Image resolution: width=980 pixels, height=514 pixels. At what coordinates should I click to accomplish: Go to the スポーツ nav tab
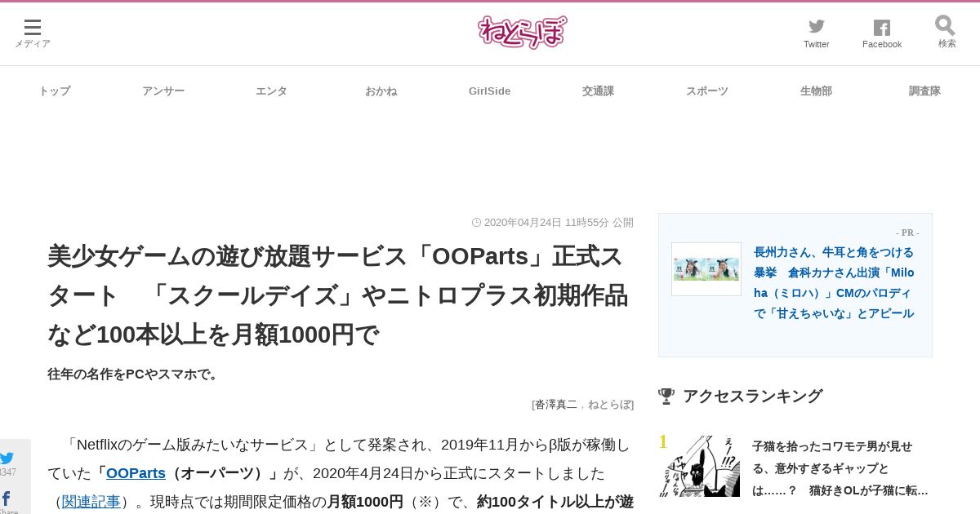tap(706, 91)
